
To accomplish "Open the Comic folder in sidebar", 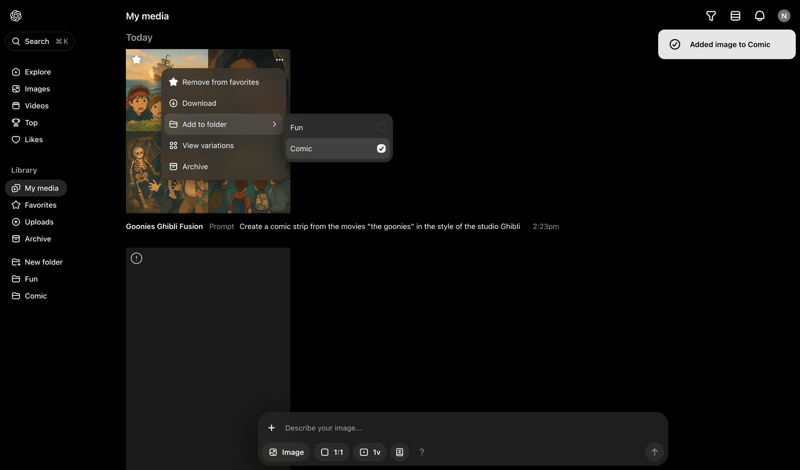I will point(29,295).
